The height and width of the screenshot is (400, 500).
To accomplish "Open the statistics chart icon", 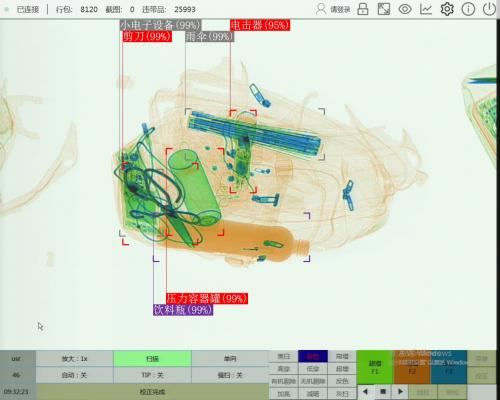I will pos(426,9).
